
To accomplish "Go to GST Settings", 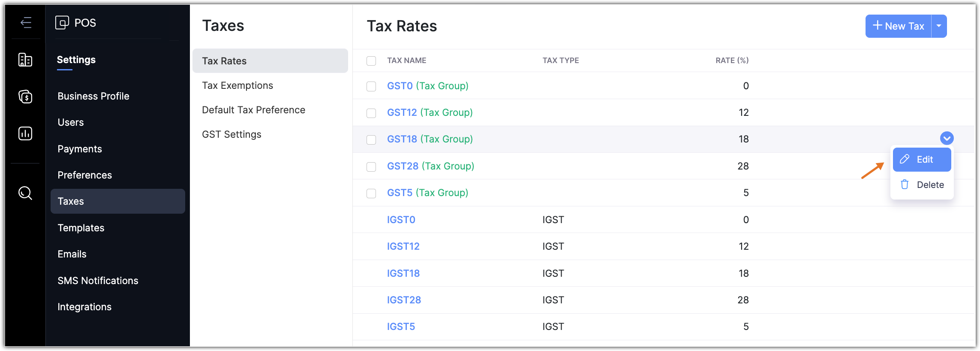I will pyautogui.click(x=231, y=134).
